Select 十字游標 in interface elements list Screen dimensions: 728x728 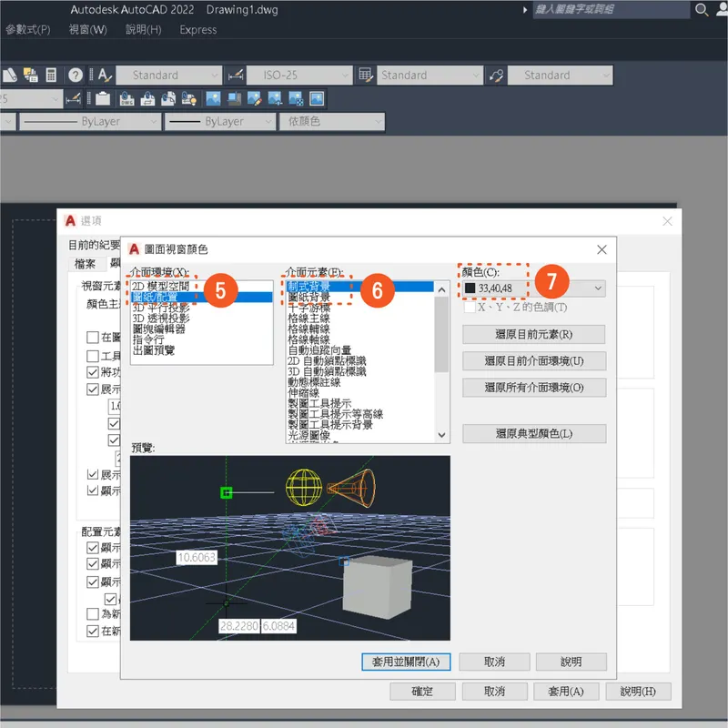(309, 308)
